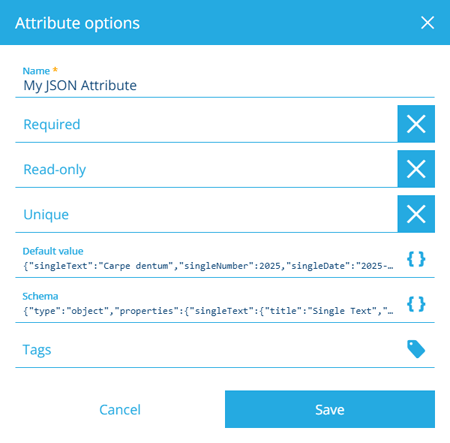Click the Schema label
This screenshot has height=443, width=450.
pos(40,296)
